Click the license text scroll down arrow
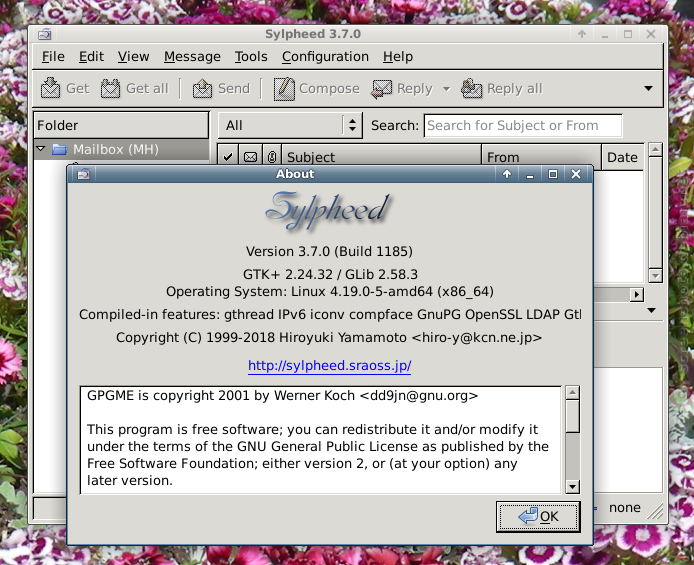 pyautogui.click(x=573, y=487)
